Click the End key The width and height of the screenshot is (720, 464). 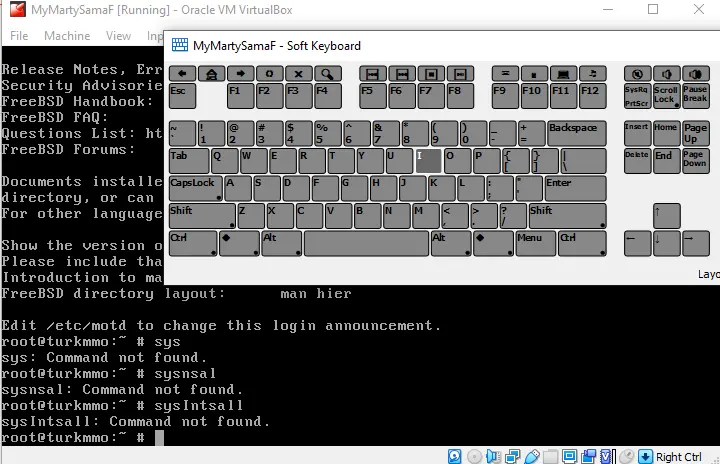tap(667, 161)
